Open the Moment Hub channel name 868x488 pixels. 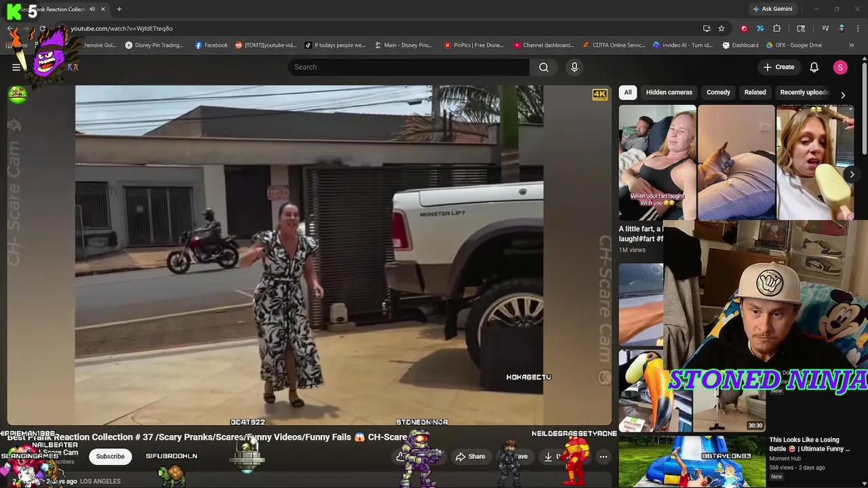pos(785,459)
